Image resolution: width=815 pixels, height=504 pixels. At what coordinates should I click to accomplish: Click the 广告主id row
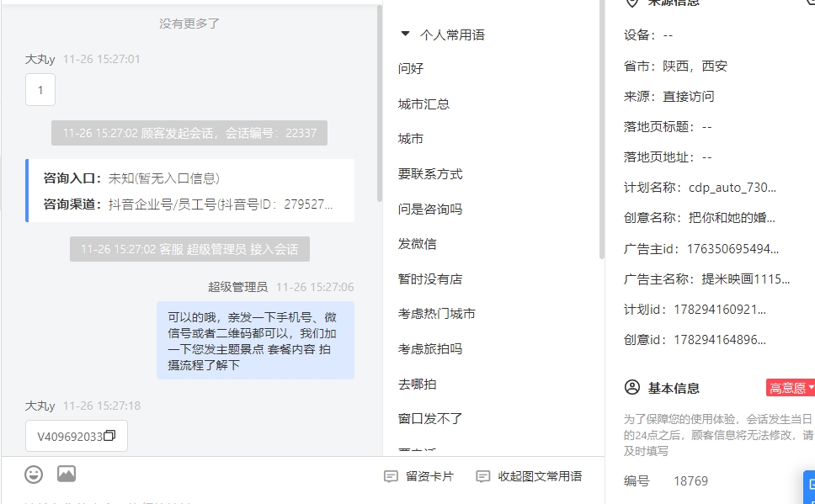pos(701,249)
